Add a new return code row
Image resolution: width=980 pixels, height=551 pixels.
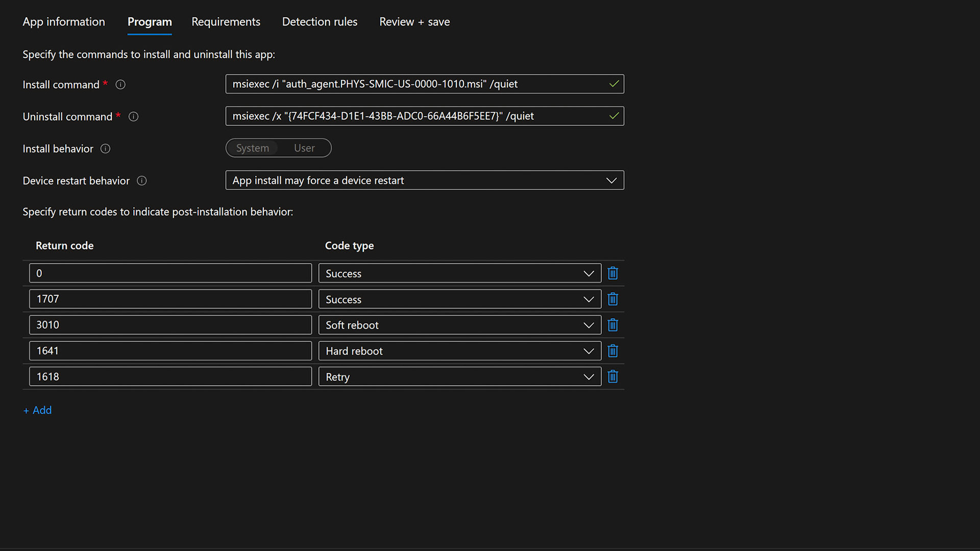point(38,410)
